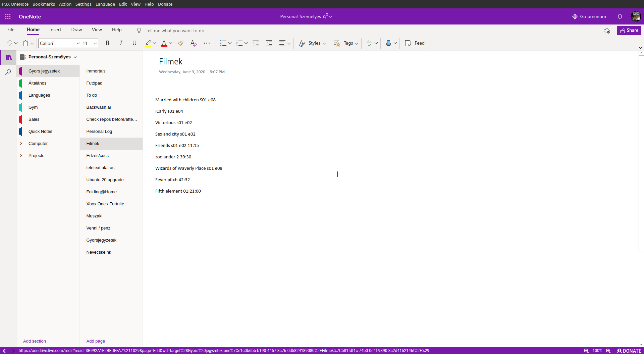644x354 pixels.
Task: Click the Tell me what you want search box
Action: tap(175, 31)
